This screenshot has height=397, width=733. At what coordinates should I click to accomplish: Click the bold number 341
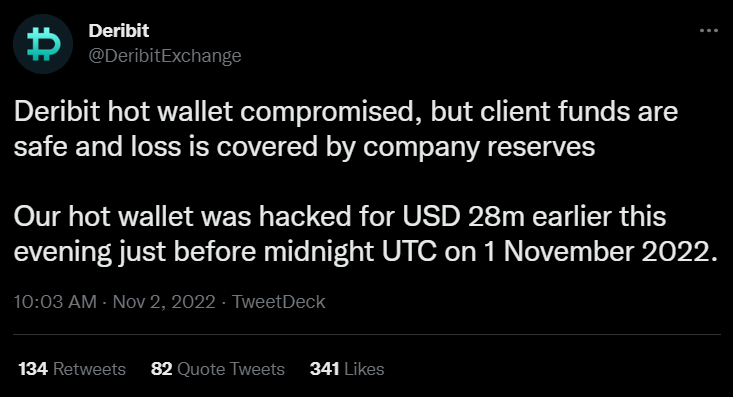324,369
